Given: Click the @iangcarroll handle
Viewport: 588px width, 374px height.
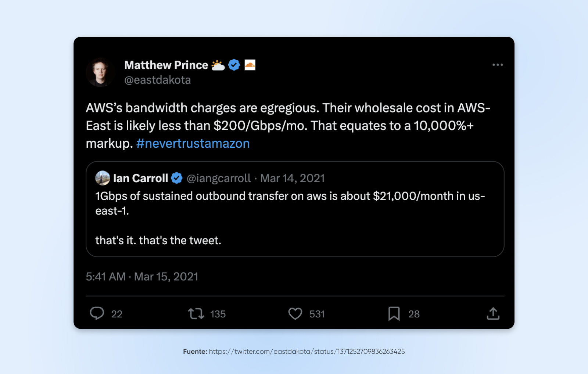Looking at the screenshot, I should [x=218, y=178].
